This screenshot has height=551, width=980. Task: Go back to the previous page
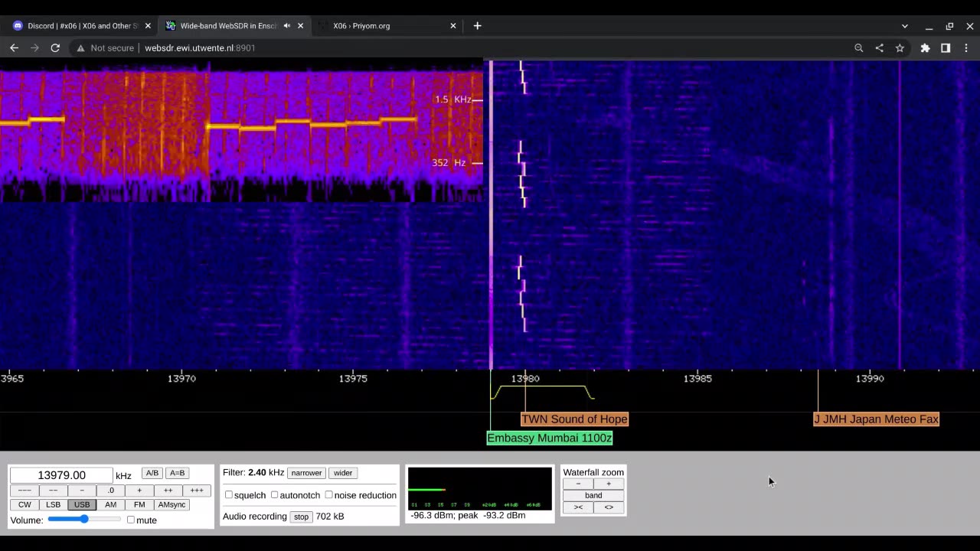14,47
